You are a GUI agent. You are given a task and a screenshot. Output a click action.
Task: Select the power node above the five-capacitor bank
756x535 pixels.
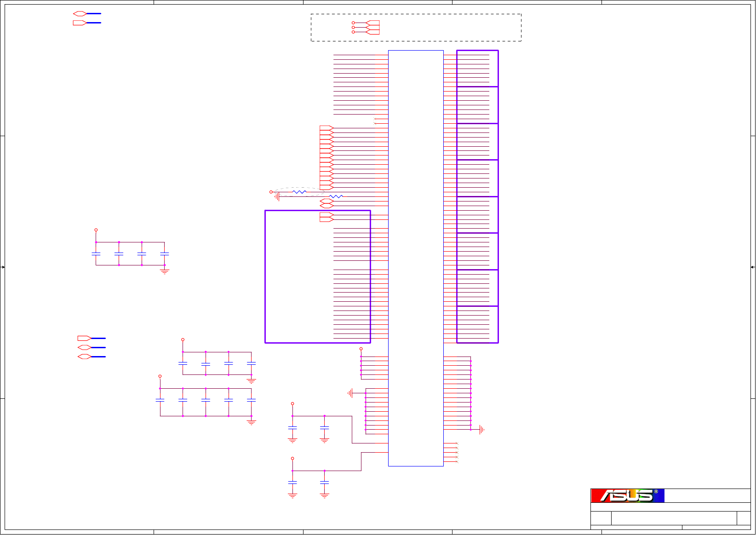coord(160,376)
